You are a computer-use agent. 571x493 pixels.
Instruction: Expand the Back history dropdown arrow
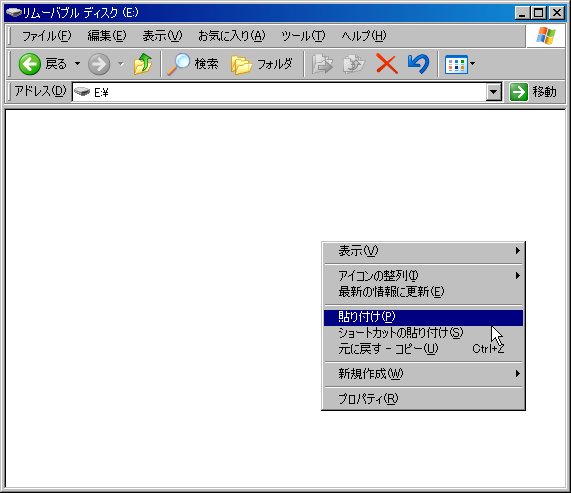(x=77, y=64)
